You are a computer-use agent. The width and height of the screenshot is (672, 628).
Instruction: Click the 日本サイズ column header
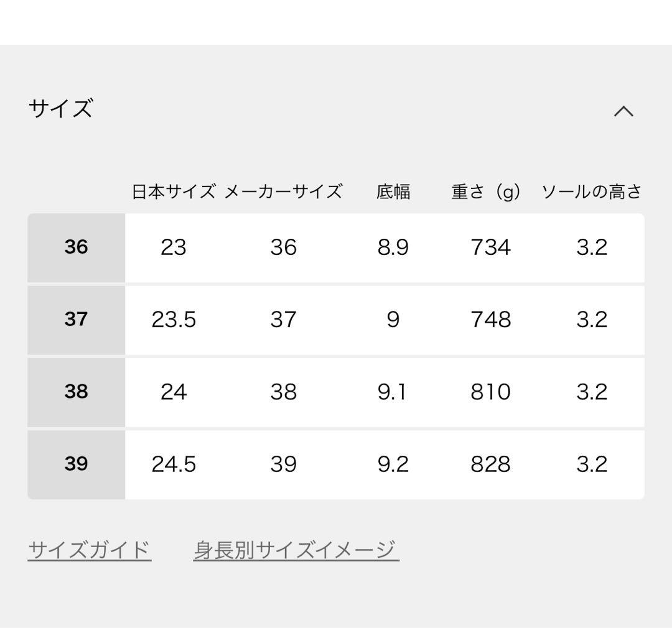pos(173,192)
